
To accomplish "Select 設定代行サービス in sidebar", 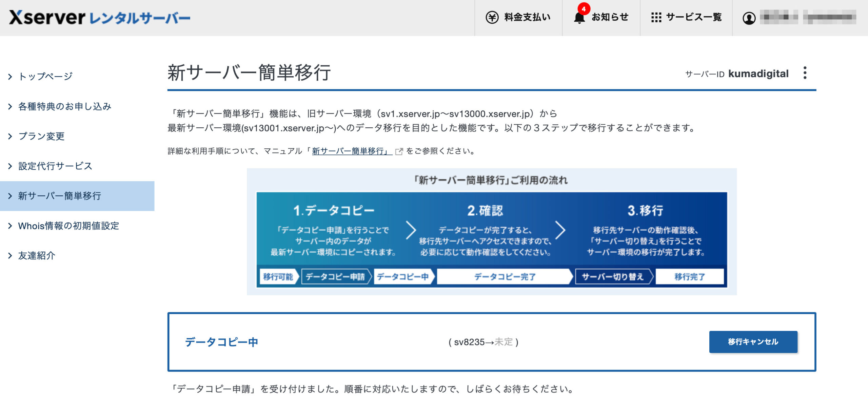I will coord(55,166).
